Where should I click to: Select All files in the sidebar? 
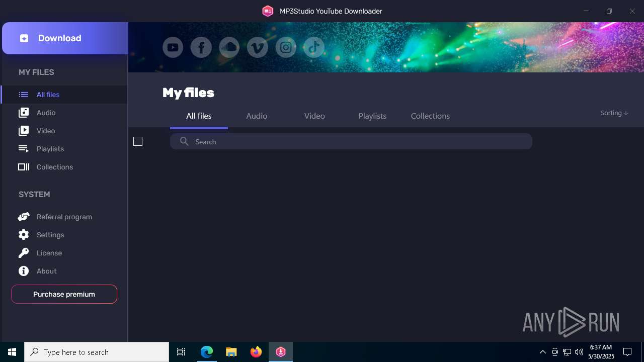click(64, 95)
